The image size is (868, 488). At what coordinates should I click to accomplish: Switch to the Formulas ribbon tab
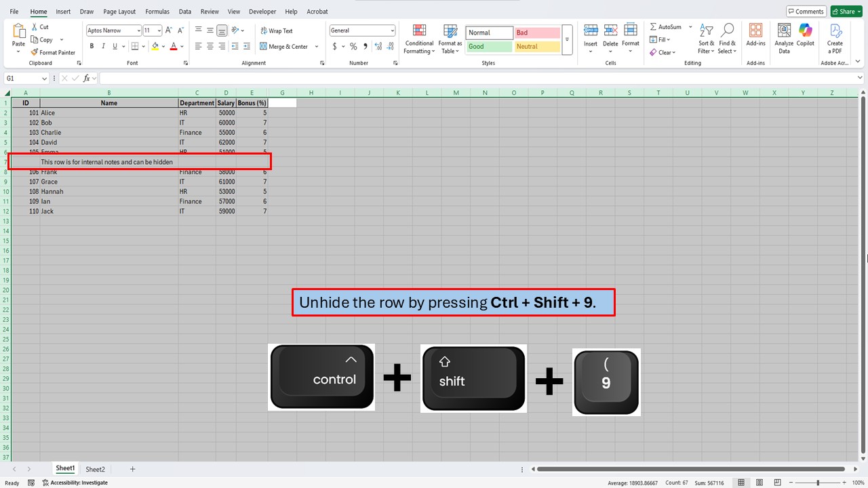[157, 11]
